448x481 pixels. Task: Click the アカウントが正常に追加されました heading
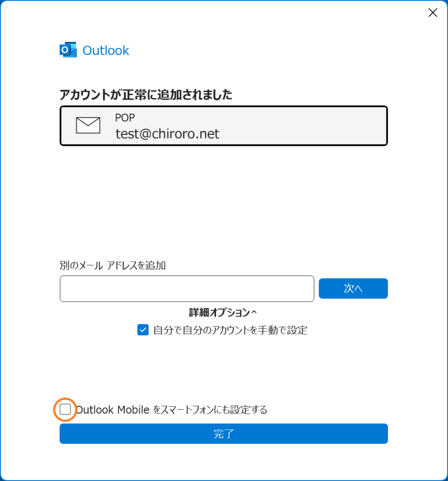146,94
